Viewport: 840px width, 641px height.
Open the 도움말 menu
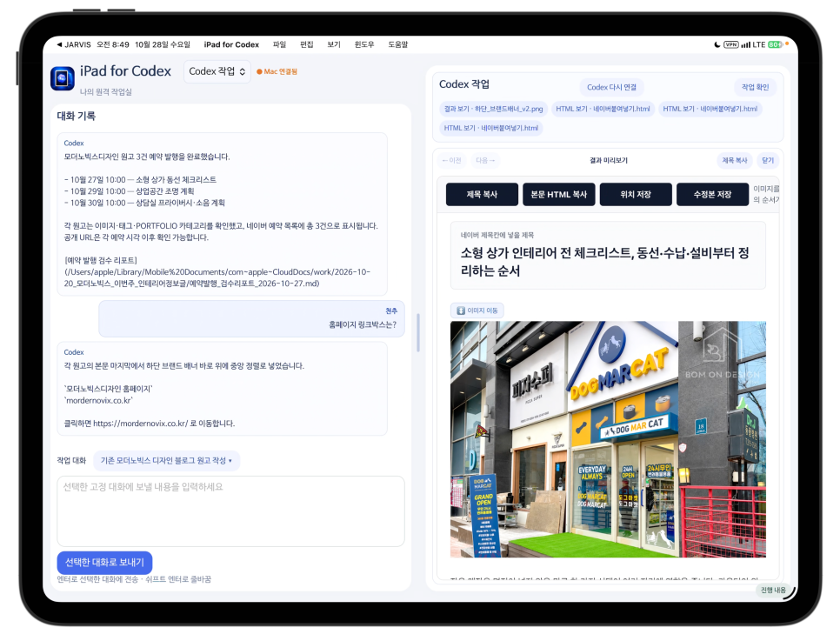[398, 44]
